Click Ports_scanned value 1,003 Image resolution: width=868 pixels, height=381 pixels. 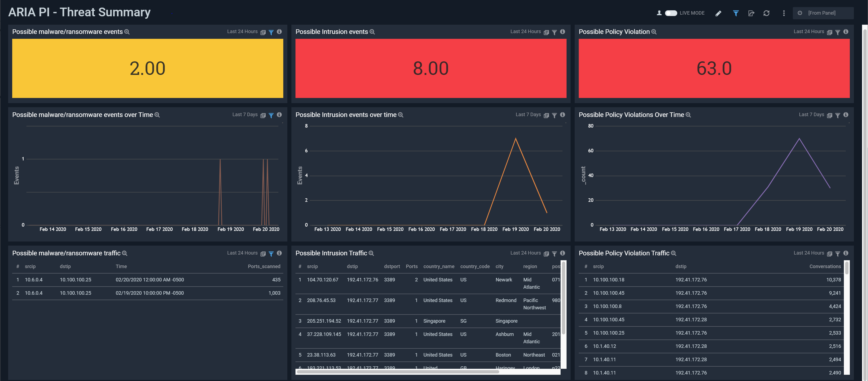pyautogui.click(x=274, y=293)
